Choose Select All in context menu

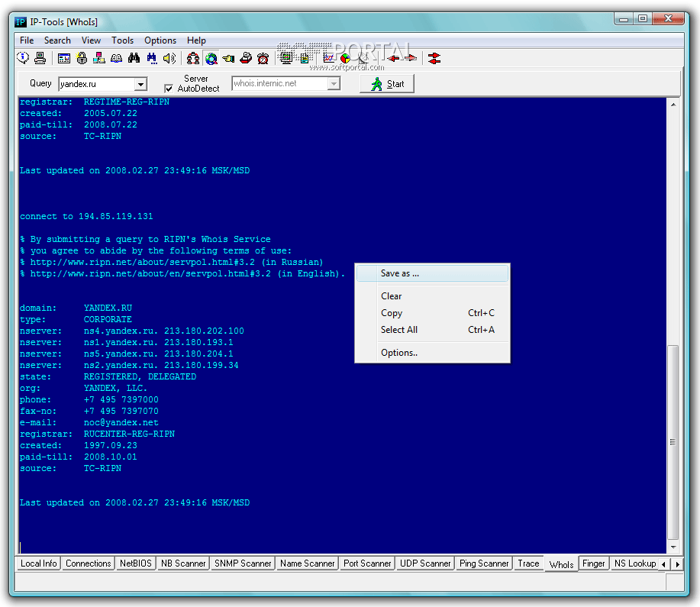pyautogui.click(x=432, y=330)
